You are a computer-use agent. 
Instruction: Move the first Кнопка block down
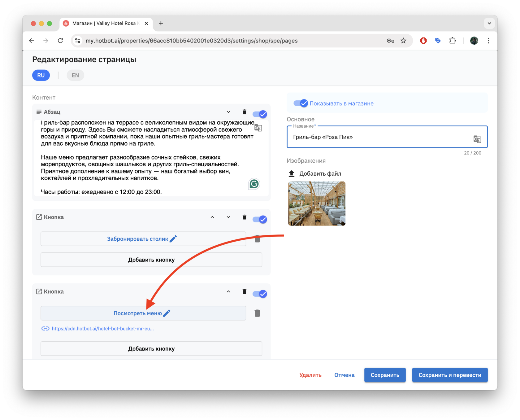[x=228, y=217]
